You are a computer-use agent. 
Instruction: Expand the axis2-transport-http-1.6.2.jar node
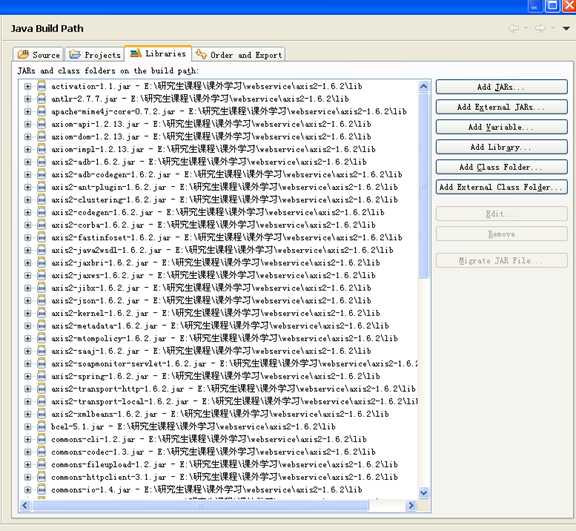[x=28, y=389]
